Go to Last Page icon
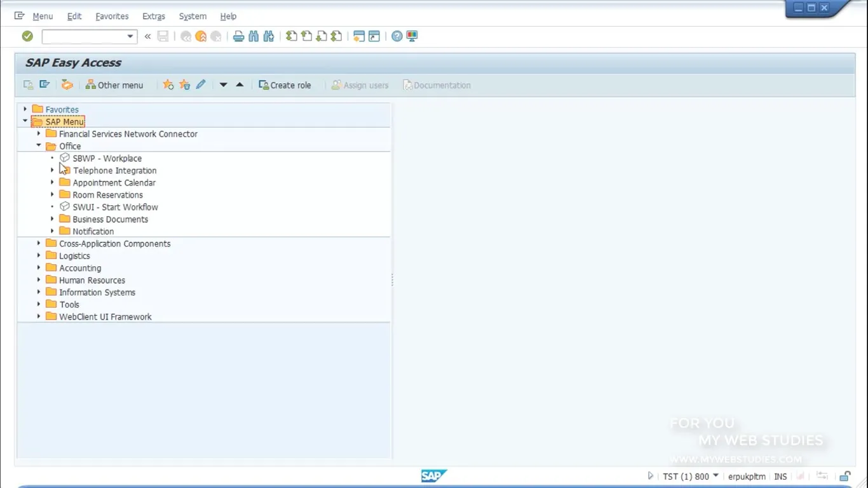The width and height of the screenshot is (868, 488). 337,36
